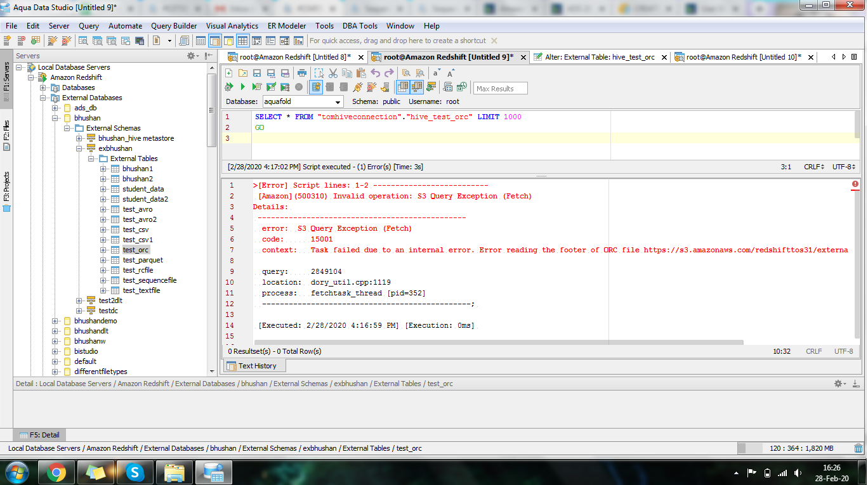Expand the bhushan_hive metastore node
The height and width of the screenshot is (485, 868).
point(80,138)
